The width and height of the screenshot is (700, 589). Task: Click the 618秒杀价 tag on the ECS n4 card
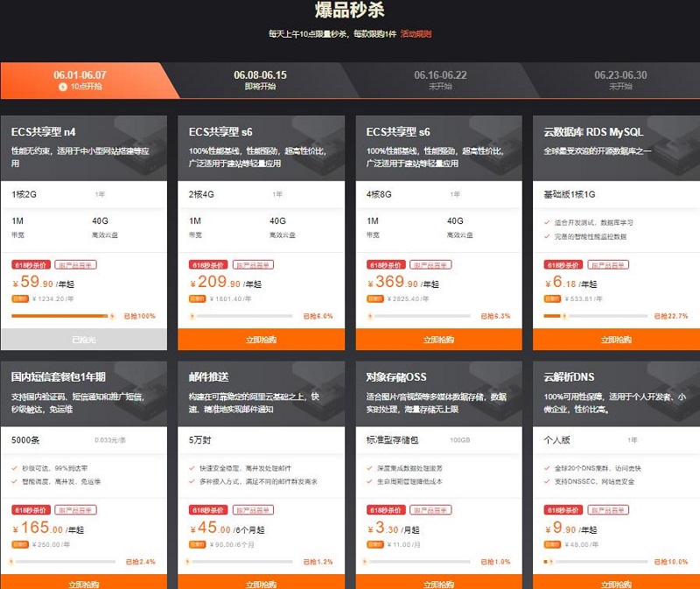[31, 265]
